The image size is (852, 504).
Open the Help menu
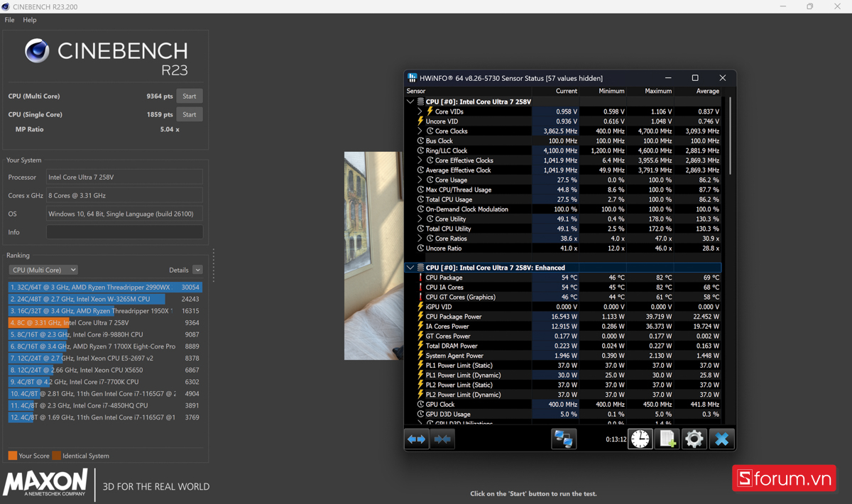[x=30, y=20]
